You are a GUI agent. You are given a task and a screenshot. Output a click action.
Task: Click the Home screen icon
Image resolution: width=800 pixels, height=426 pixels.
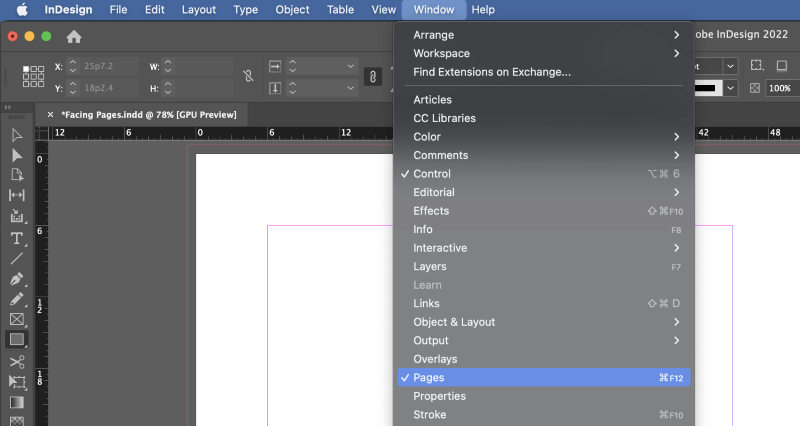tap(74, 37)
